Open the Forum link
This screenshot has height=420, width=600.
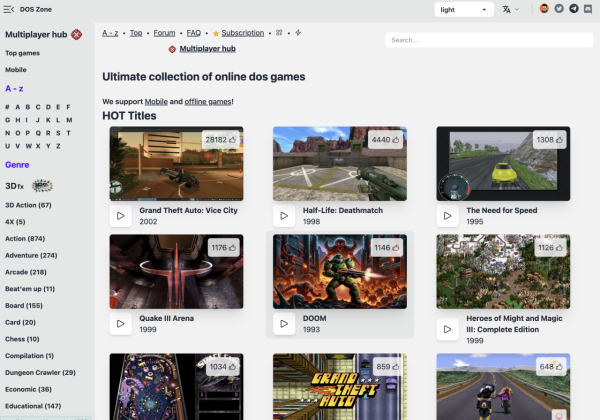click(x=165, y=33)
